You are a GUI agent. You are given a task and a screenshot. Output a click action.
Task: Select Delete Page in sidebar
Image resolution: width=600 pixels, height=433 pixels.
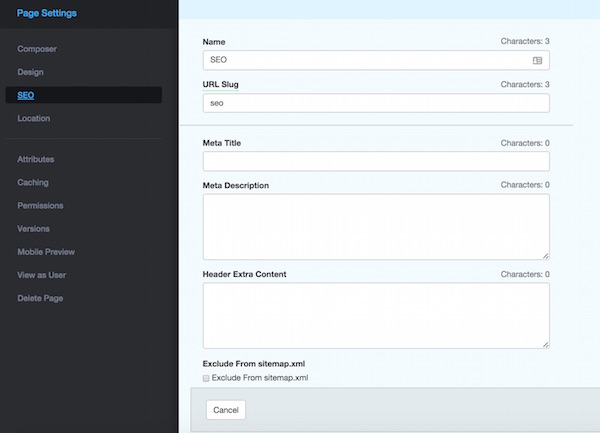point(40,298)
